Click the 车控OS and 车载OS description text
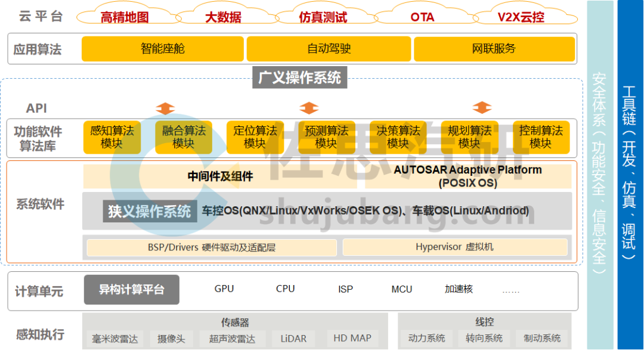 tap(365, 210)
